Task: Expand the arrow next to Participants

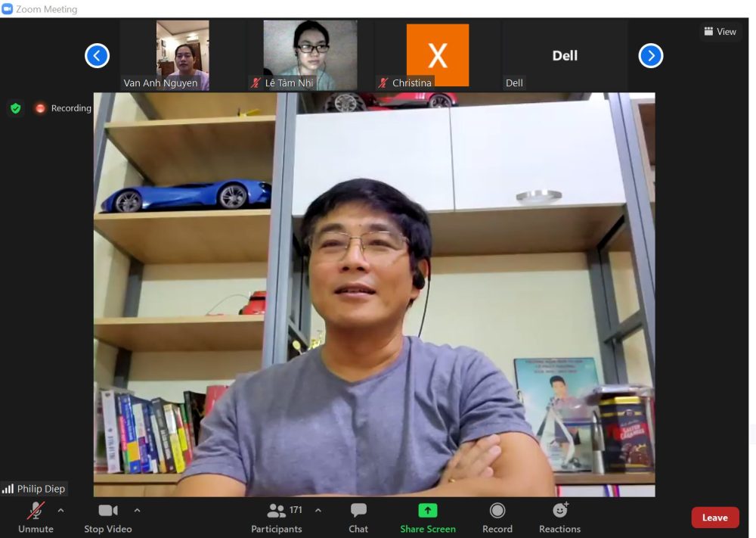Action: pos(318,510)
